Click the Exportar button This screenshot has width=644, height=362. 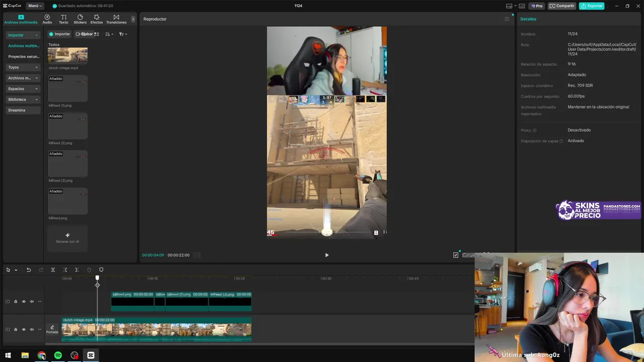tap(592, 6)
